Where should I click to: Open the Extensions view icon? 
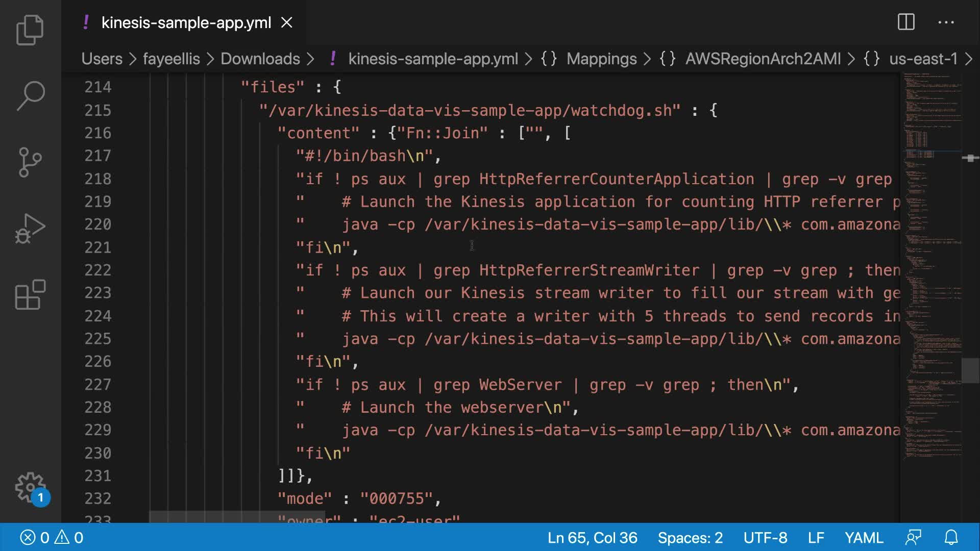(30, 294)
